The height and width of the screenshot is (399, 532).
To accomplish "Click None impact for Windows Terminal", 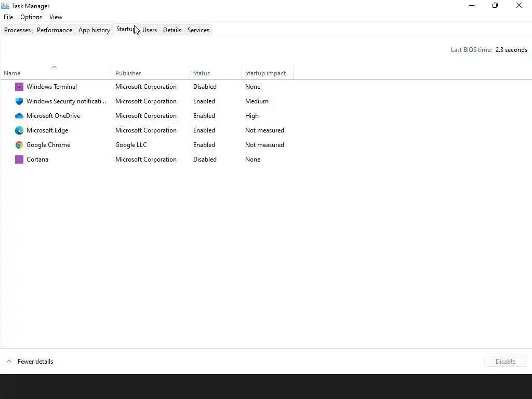I will point(253,87).
